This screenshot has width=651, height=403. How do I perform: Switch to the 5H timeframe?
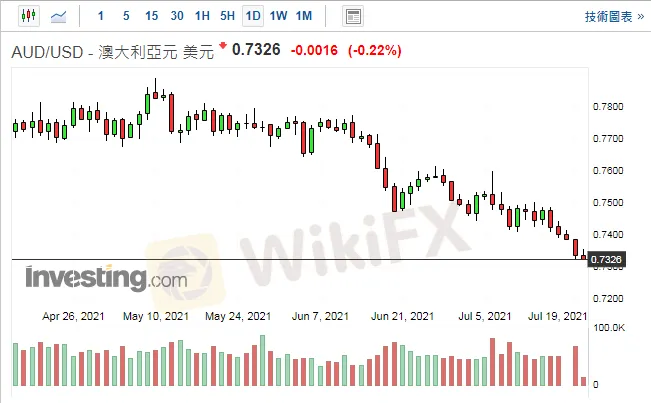228,16
